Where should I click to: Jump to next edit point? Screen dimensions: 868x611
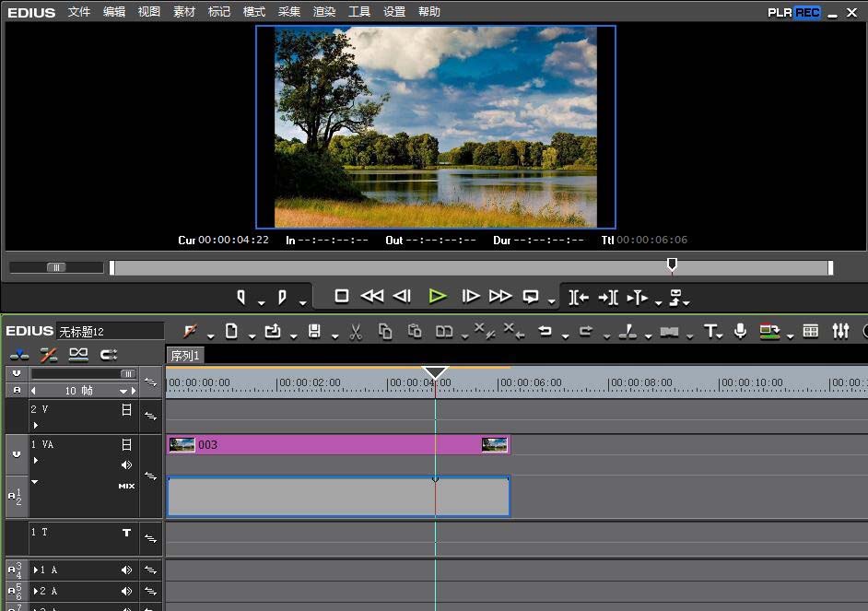tap(608, 298)
